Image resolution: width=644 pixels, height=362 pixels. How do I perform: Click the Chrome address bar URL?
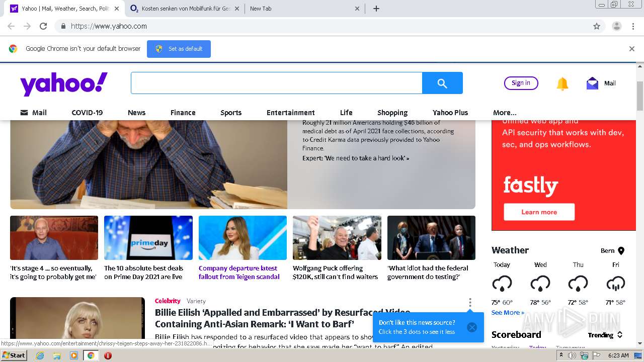tap(109, 26)
